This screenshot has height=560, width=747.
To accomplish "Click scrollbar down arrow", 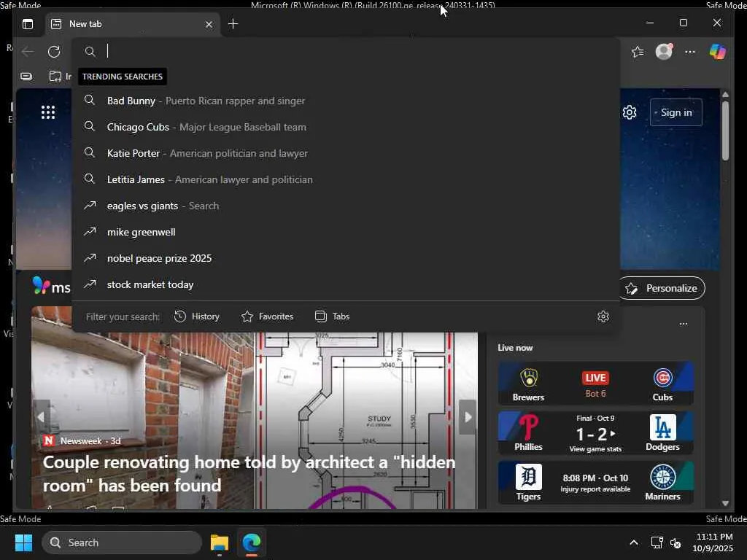I will pyautogui.click(x=725, y=503).
